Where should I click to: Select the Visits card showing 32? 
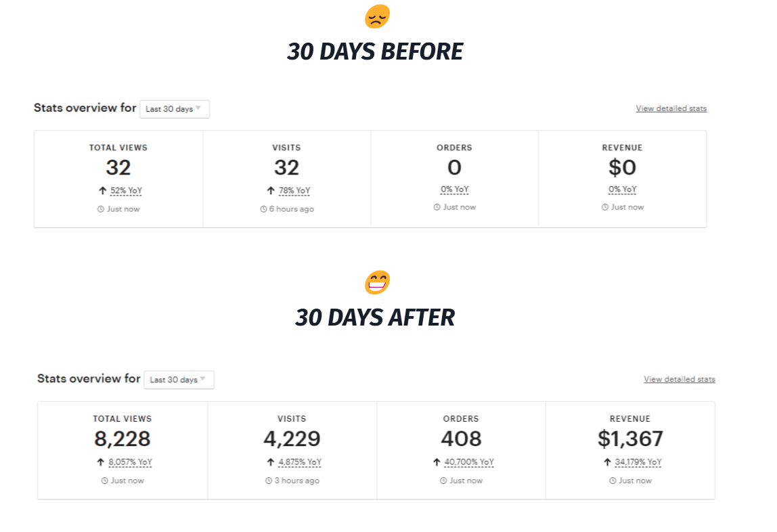click(x=286, y=179)
